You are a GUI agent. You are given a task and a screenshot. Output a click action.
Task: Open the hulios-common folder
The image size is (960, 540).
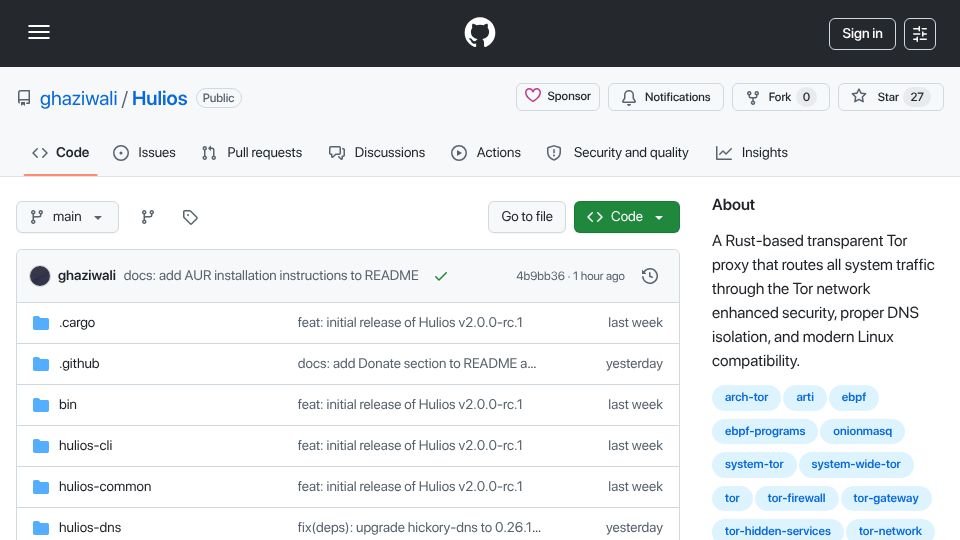(x=105, y=487)
